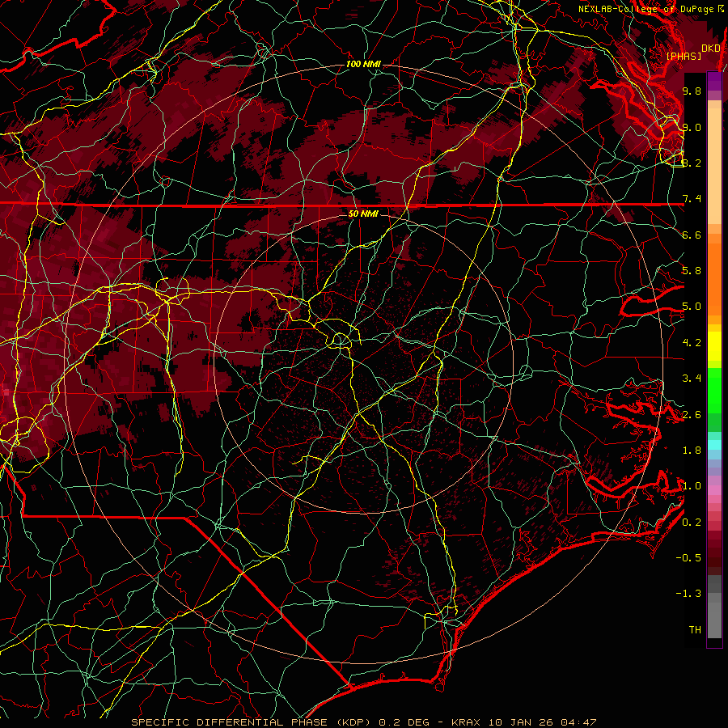Click the DKD label above the color scale

click(x=711, y=49)
